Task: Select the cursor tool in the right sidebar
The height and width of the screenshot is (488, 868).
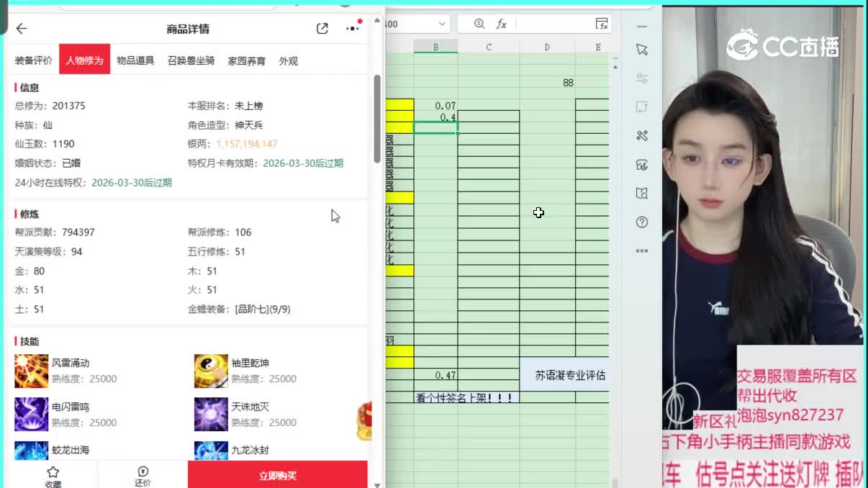Action: (642, 50)
